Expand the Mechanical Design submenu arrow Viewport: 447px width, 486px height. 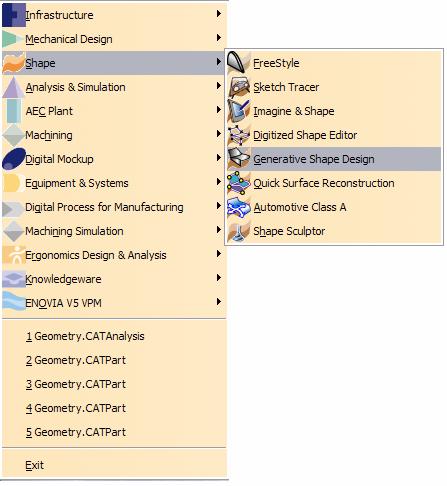219,38
